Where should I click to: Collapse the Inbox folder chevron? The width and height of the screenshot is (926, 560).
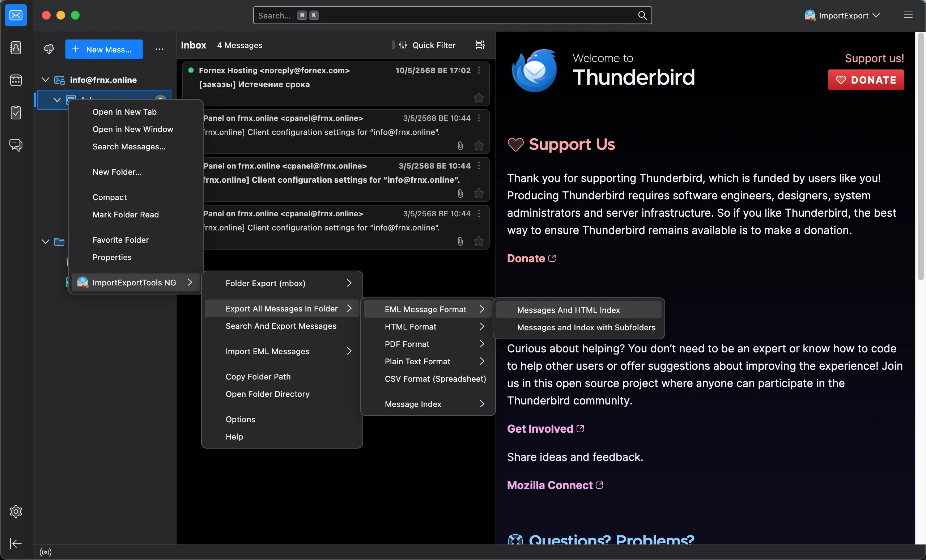tap(57, 99)
